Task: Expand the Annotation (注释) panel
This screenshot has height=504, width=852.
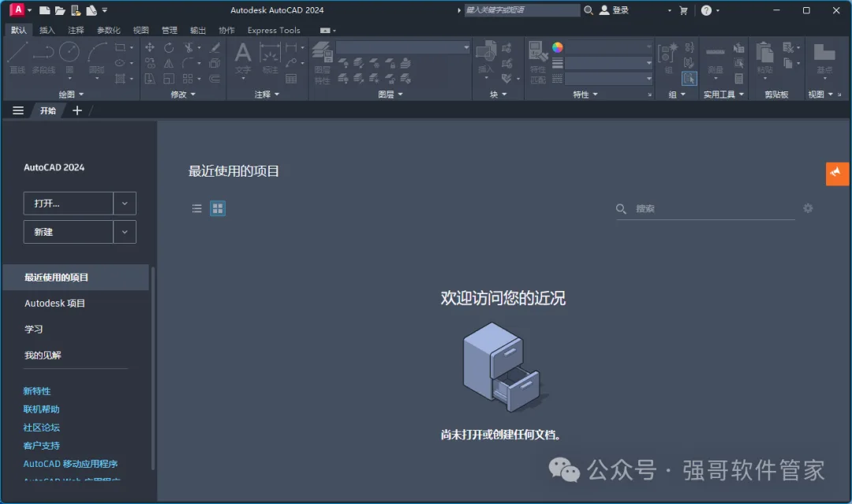Action: click(x=267, y=95)
